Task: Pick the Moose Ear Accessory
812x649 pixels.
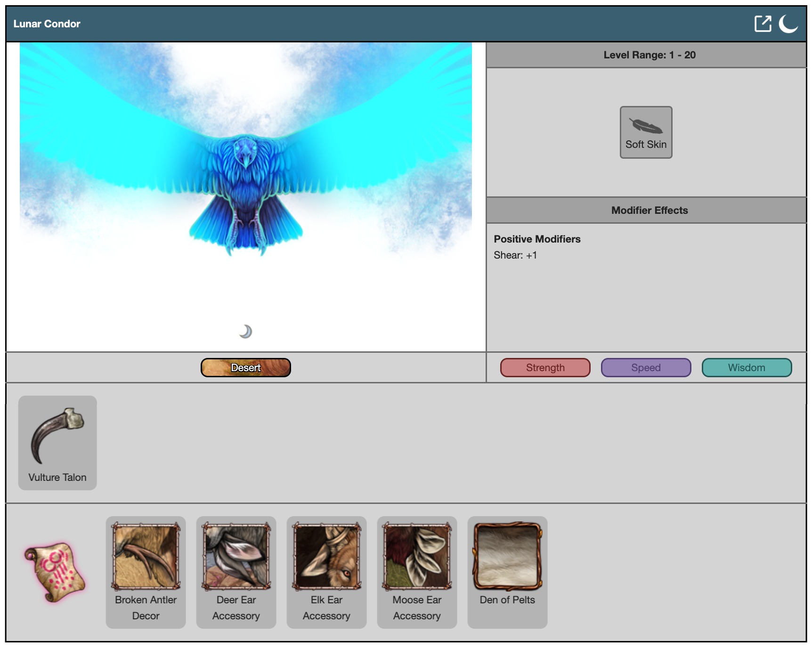Action: (417, 572)
